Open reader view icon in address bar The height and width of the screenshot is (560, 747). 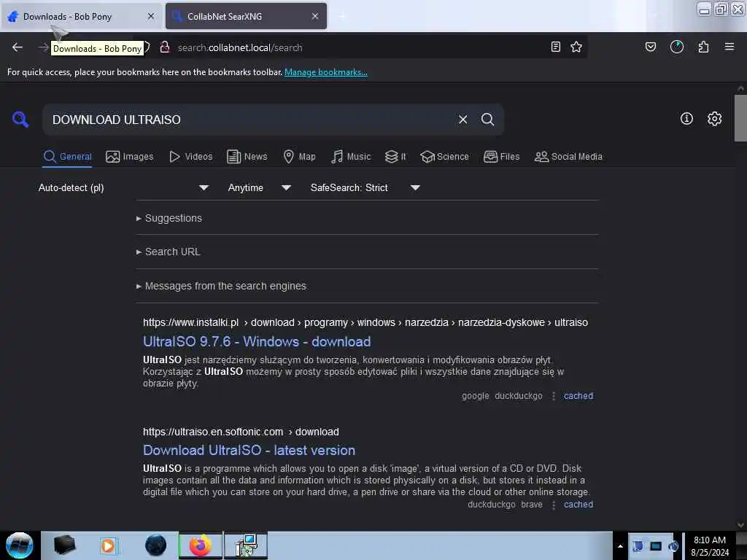[555, 47]
